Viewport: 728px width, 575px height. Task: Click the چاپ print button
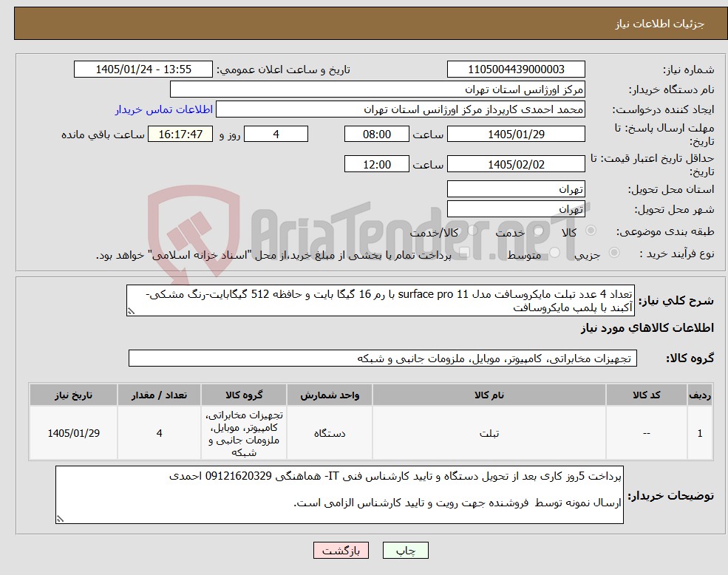tap(405, 551)
